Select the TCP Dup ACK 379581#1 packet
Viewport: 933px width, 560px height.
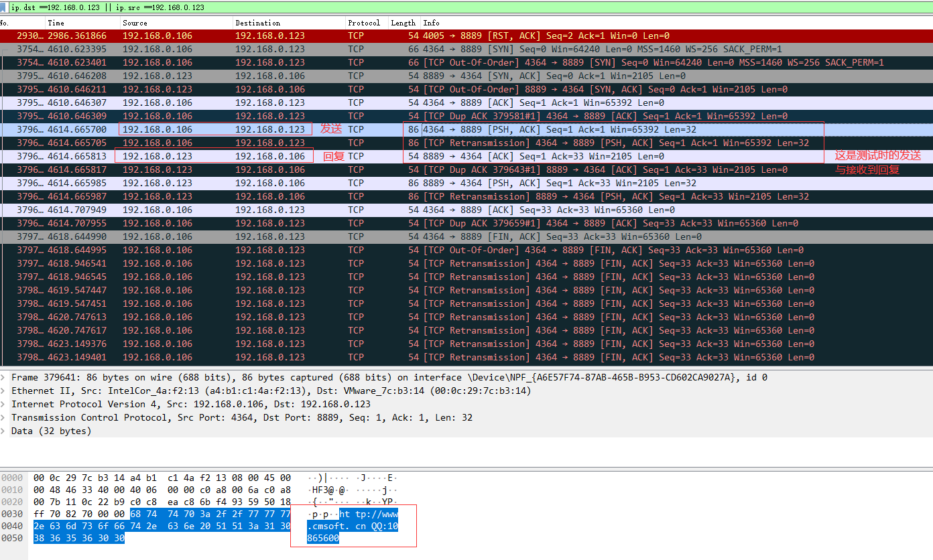466,116
